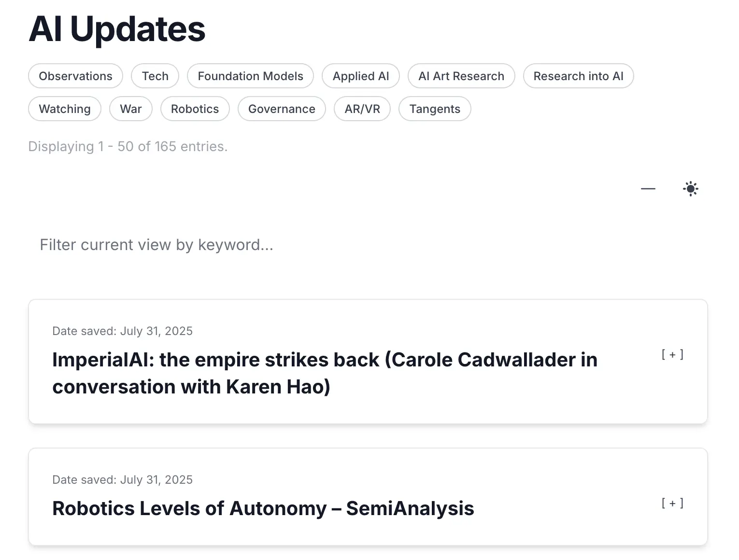This screenshot has height=560, width=739.
Task: Filter by the Observations tag
Action: point(75,76)
